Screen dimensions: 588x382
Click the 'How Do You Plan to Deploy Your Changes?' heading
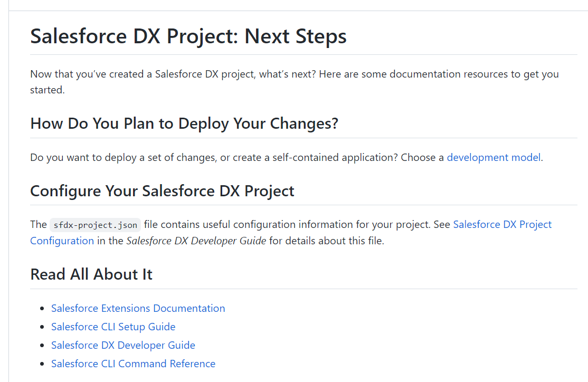click(184, 123)
